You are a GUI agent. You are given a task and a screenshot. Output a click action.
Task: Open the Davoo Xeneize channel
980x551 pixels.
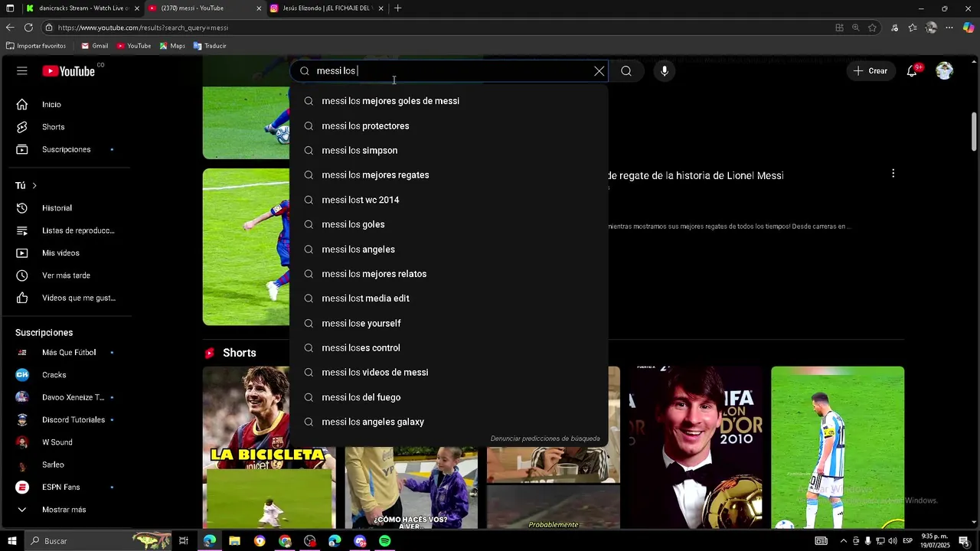click(65, 397)
